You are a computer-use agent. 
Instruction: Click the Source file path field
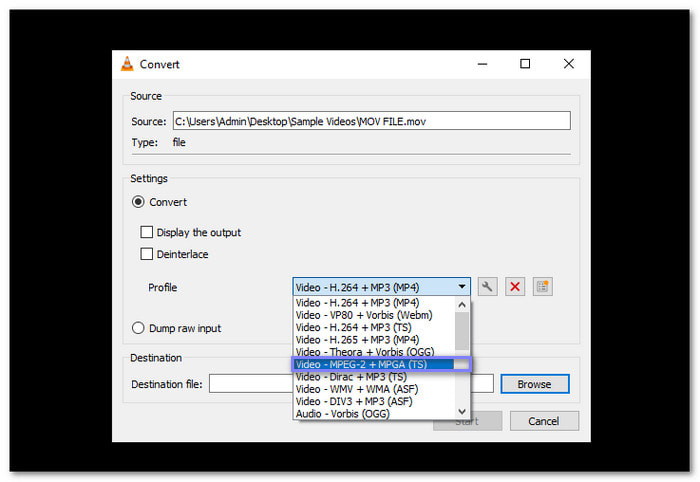370,121
